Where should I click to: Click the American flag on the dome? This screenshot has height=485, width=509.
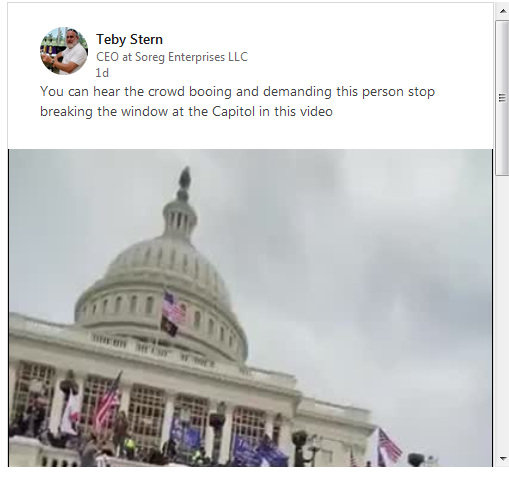click(x=173, y=307)
